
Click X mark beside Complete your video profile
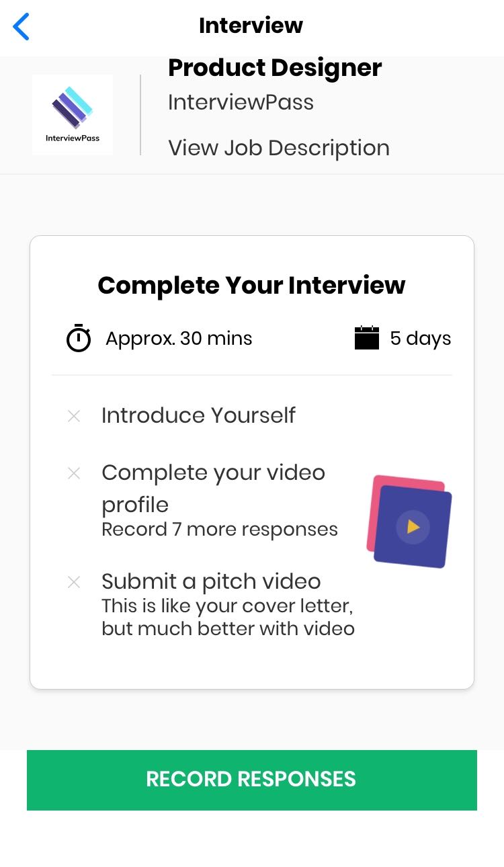74,474
